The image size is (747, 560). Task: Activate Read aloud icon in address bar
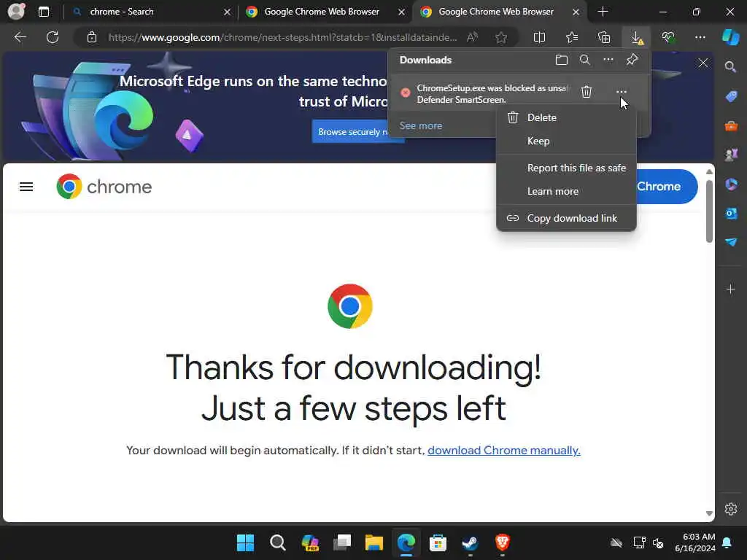(472, 37)
